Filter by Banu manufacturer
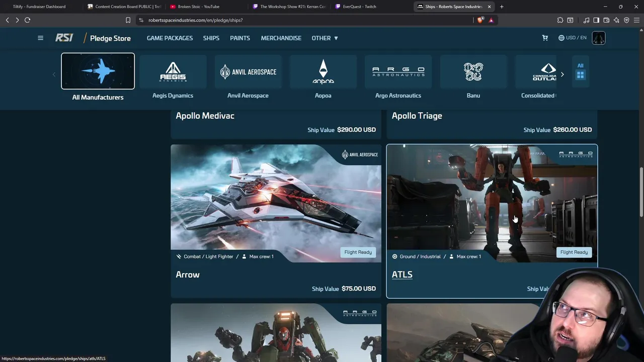This screenshot has height=362, width=644. pyautogui.click(x=473, y=77)
